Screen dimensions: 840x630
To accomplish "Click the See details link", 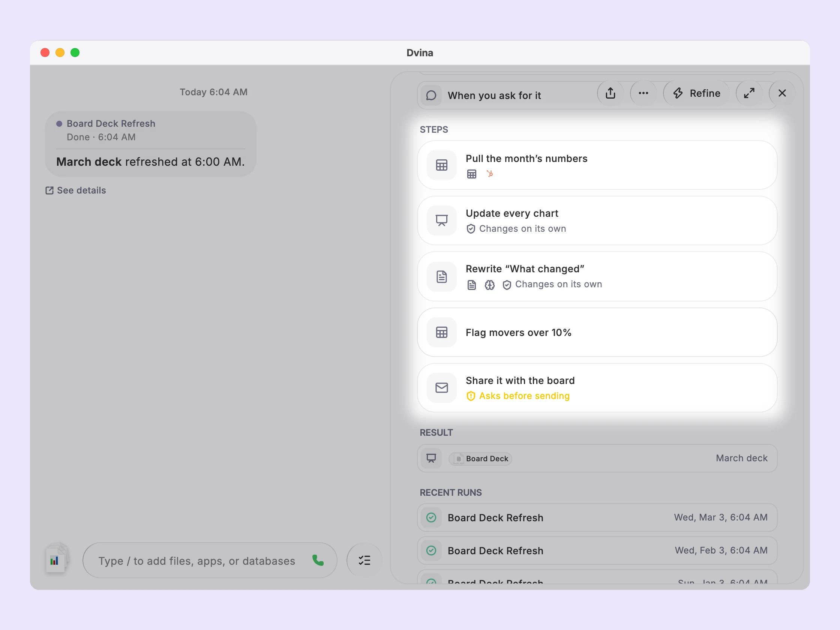I will pyautogui.click(x=76, y=190).
